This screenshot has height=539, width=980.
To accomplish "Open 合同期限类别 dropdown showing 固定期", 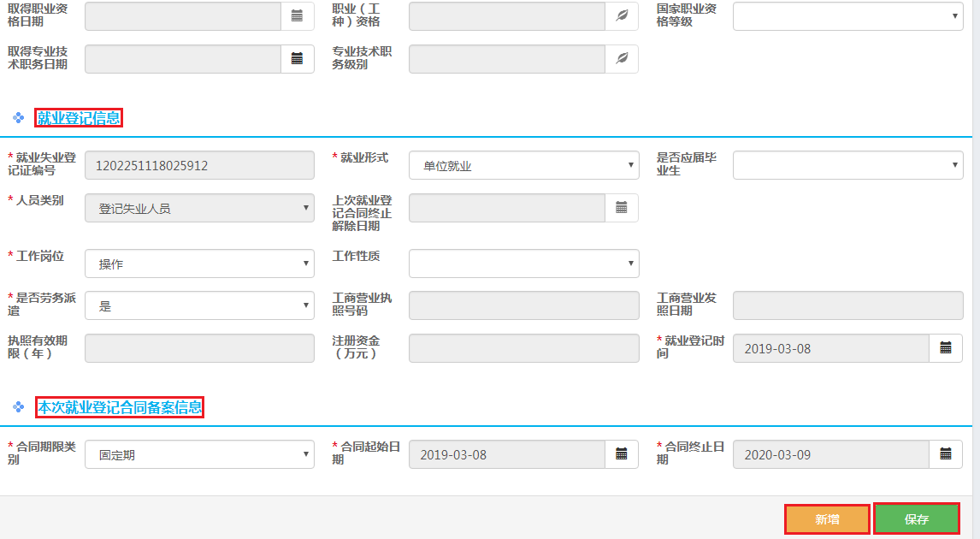I will (199, 454).
